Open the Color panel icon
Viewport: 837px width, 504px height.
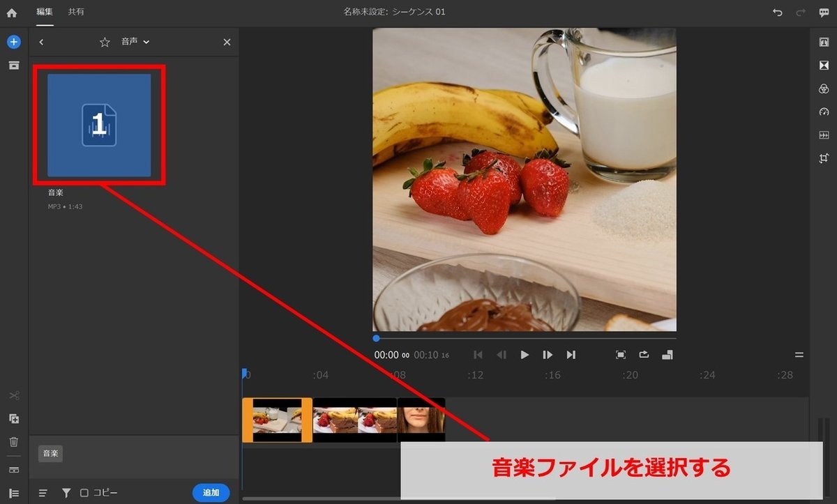coord(824,89)
